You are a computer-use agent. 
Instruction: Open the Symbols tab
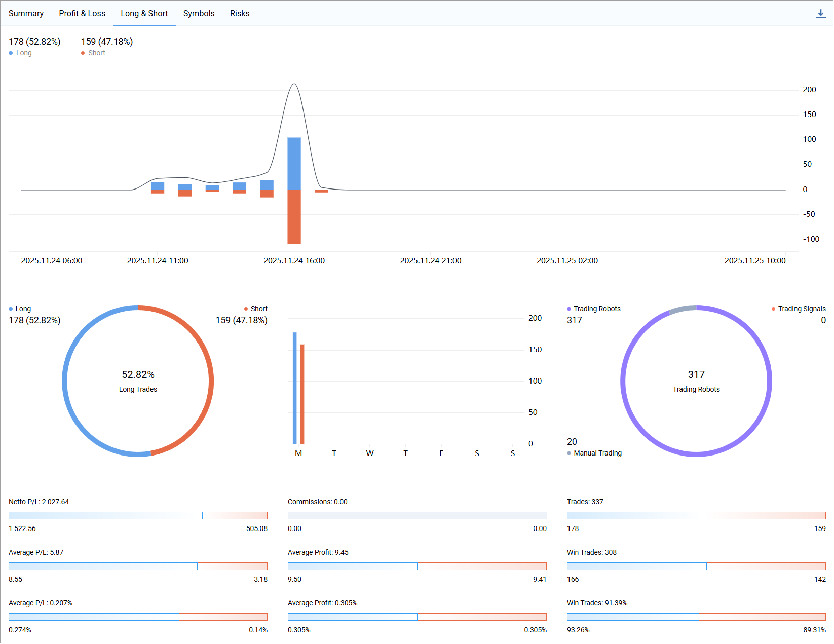199,14
